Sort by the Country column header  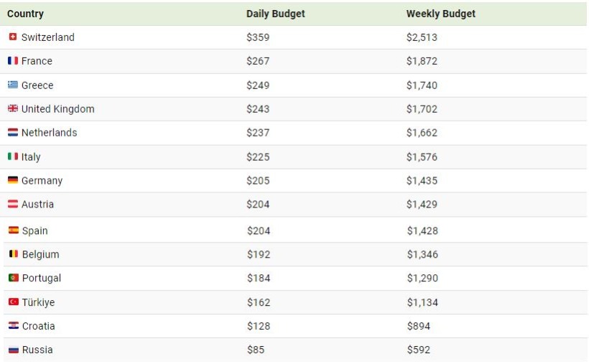pyautogui.click(x=26, y=14)
